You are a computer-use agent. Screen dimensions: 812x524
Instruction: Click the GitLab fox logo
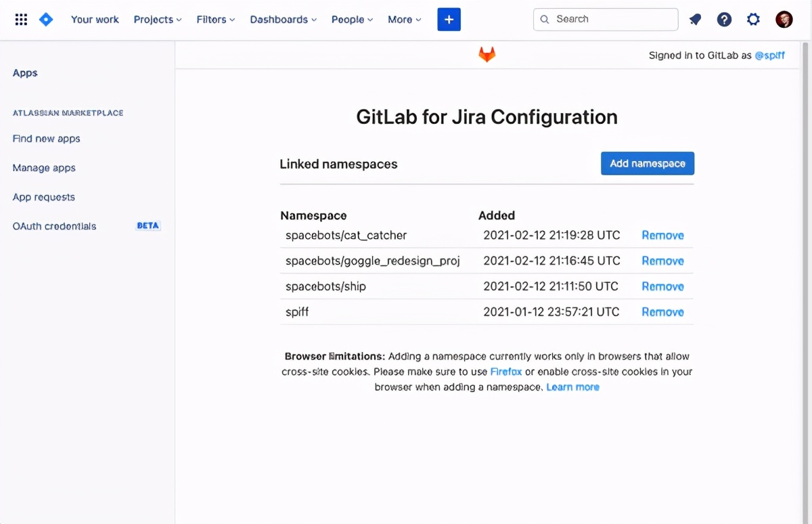[x=487, y=54]
